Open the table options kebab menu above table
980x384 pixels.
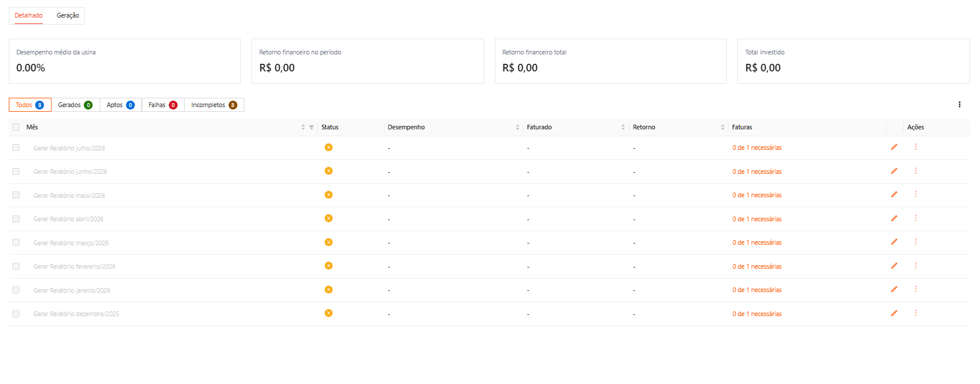pos(959,105)
